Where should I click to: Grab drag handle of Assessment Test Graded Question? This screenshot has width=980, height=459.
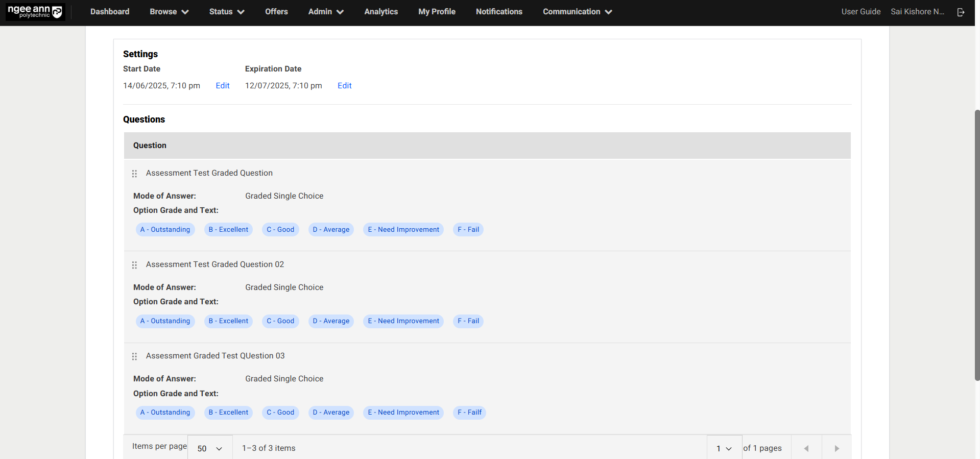tap(134, 174)
